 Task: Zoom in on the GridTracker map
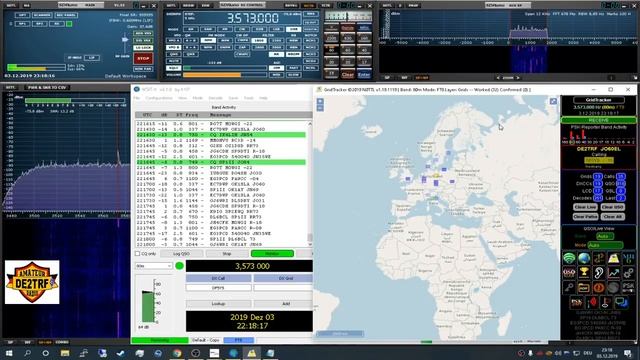pyautogui.click(x=320, y=101)
